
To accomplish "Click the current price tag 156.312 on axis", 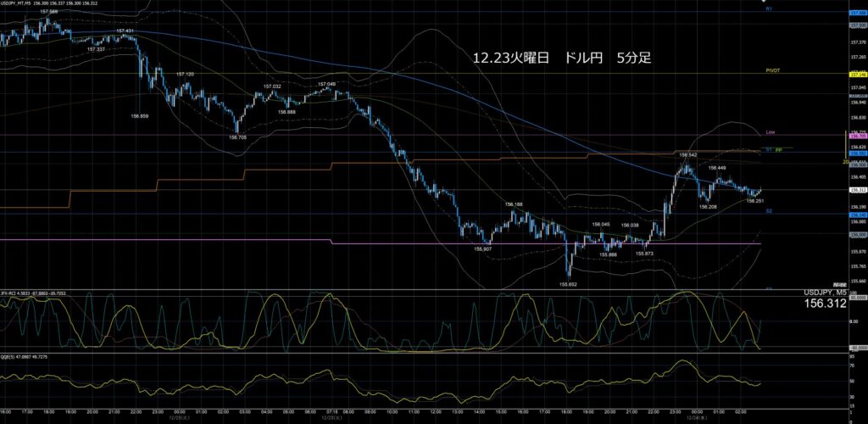I will (x=857, y=190).
